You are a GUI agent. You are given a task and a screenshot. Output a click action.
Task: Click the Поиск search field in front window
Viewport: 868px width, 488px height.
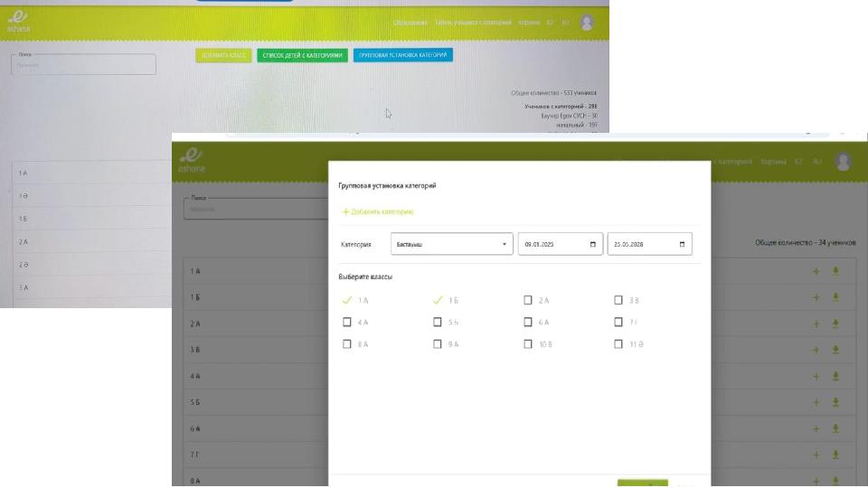click(256, 208)
